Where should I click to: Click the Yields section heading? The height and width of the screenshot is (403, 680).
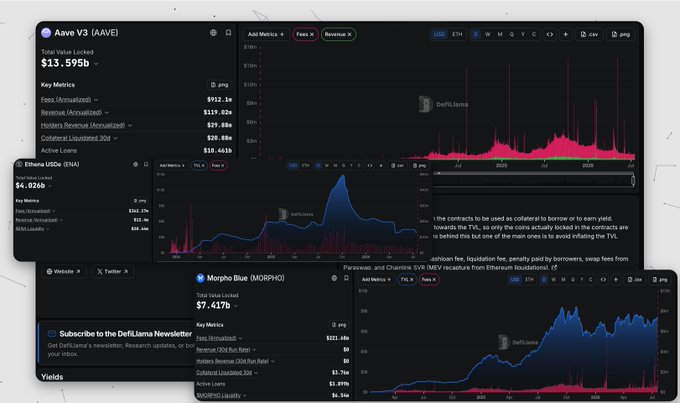(52, 377)
